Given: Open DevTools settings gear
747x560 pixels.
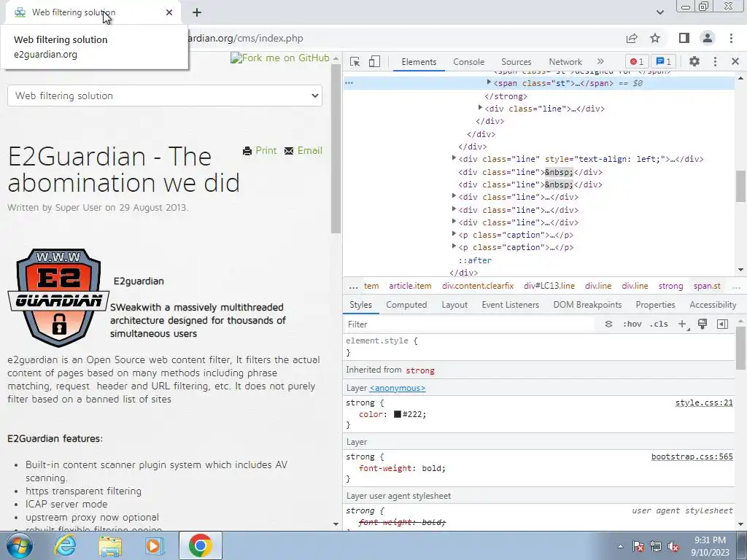Looking at the screenshot, I should 694,61.
